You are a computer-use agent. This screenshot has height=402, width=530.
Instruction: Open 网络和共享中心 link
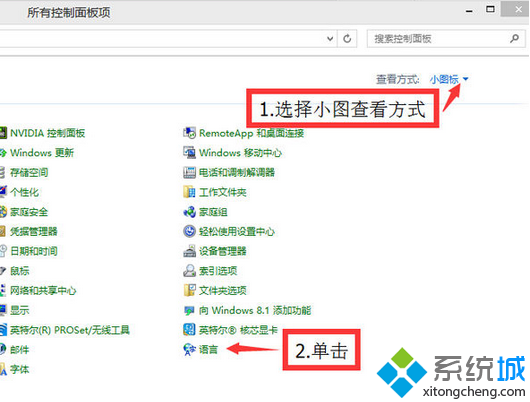[43, 290]
